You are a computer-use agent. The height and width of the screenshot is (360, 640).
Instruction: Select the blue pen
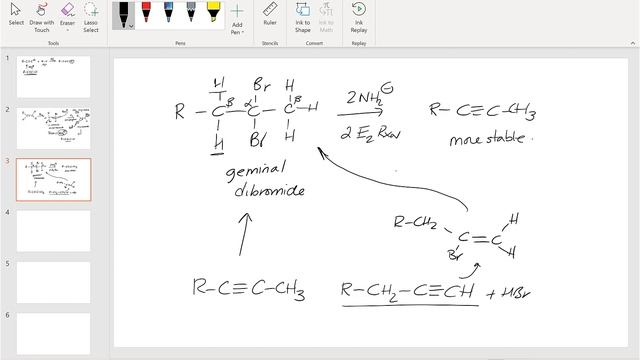(x=168, y=12)
